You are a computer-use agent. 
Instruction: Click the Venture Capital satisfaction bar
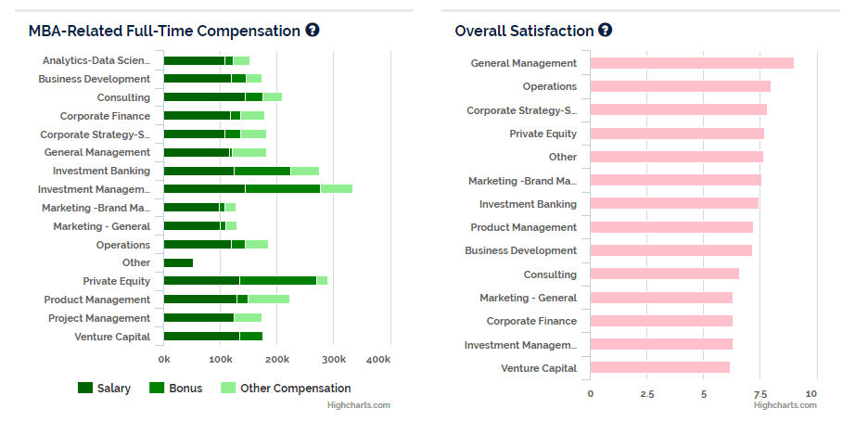click(660, 367)
